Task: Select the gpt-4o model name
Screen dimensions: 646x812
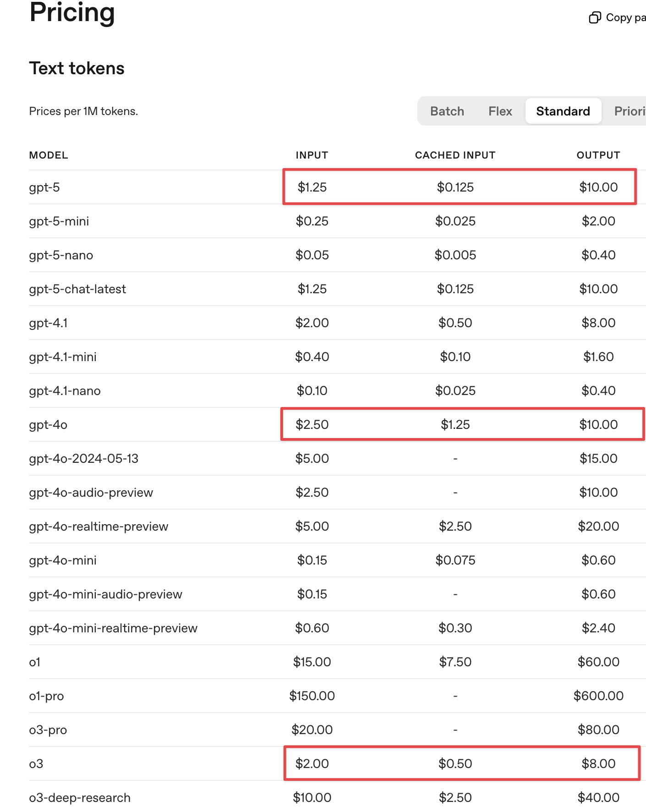Action: point(48,425)
